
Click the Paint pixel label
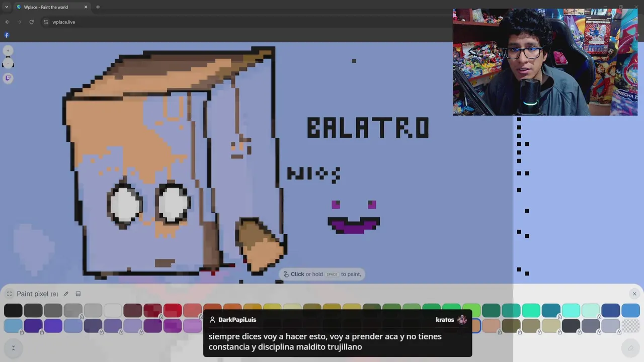click(x=33, y=294)
